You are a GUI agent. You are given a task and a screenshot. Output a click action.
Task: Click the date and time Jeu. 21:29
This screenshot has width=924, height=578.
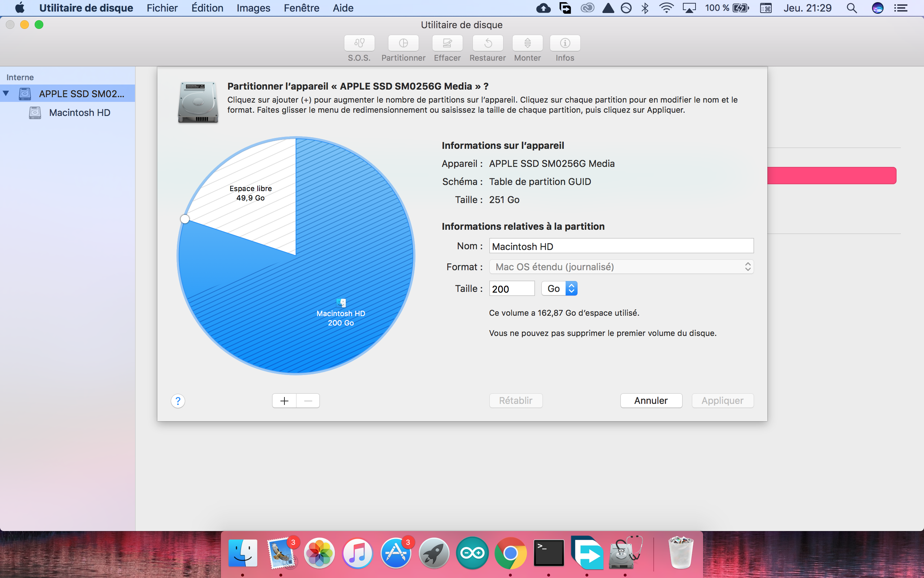click(x=807, y=8)
